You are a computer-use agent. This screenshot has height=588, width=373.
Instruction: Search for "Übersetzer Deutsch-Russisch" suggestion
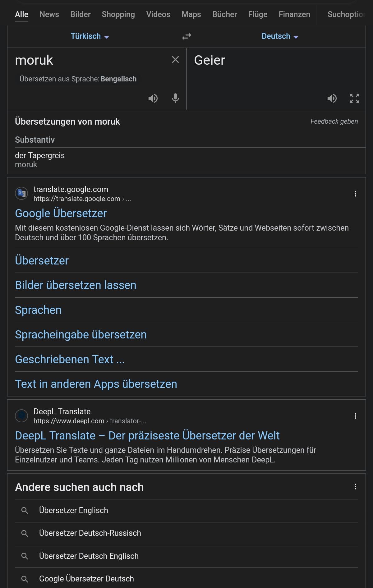point(90,533)
